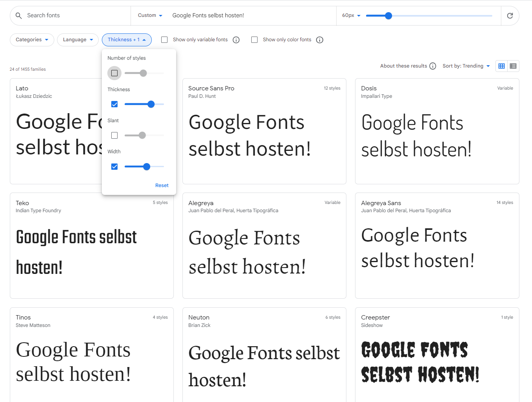
Task: Open the Alegreya Sans font card
Action: (x=437, y=246)
